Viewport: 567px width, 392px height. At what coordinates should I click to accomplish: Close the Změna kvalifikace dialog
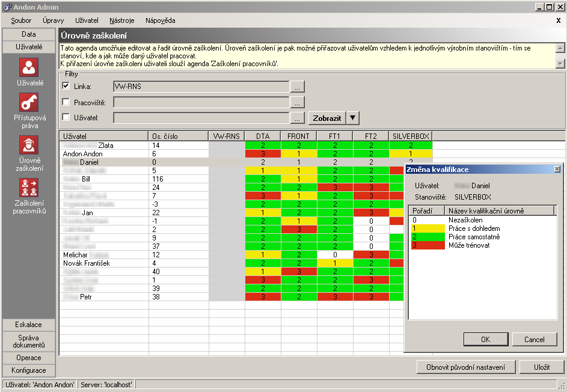tap(557, 170)
